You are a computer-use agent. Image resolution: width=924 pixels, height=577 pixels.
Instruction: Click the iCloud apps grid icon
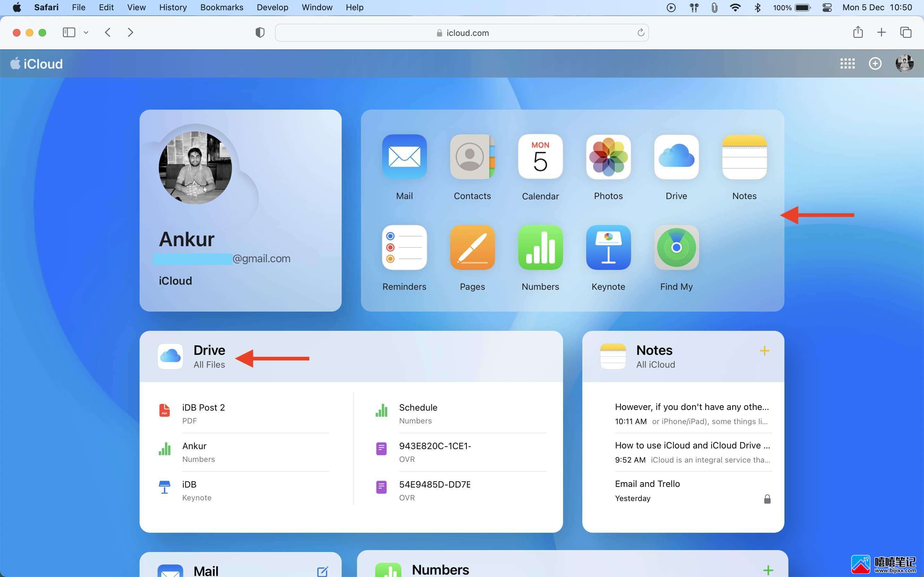point(848,63)
